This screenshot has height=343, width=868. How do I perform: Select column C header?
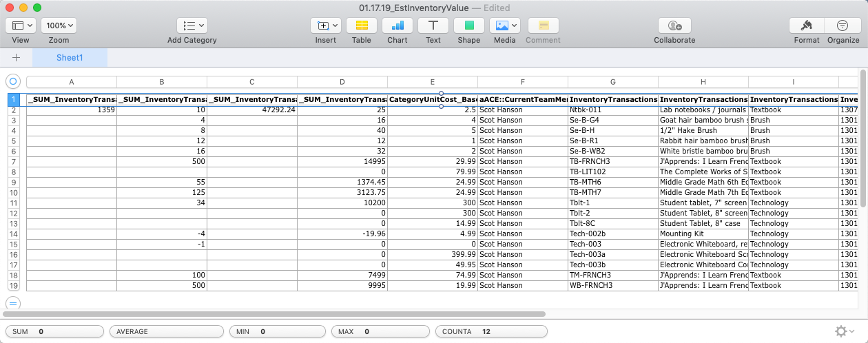coord(252,82)
